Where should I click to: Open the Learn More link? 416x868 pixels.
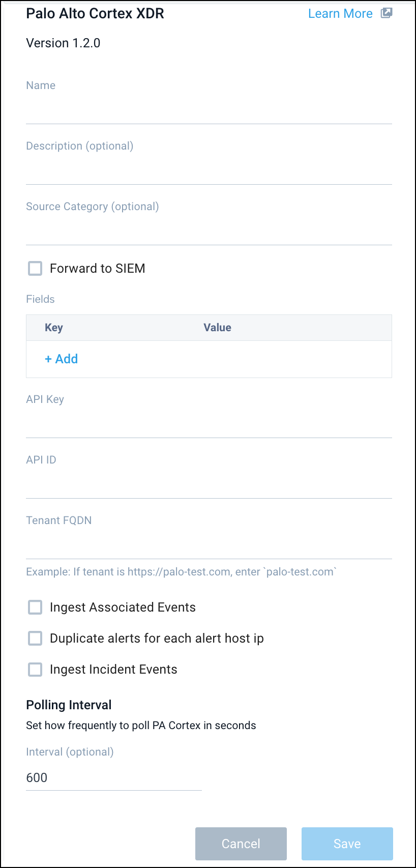tap(340, 14)
